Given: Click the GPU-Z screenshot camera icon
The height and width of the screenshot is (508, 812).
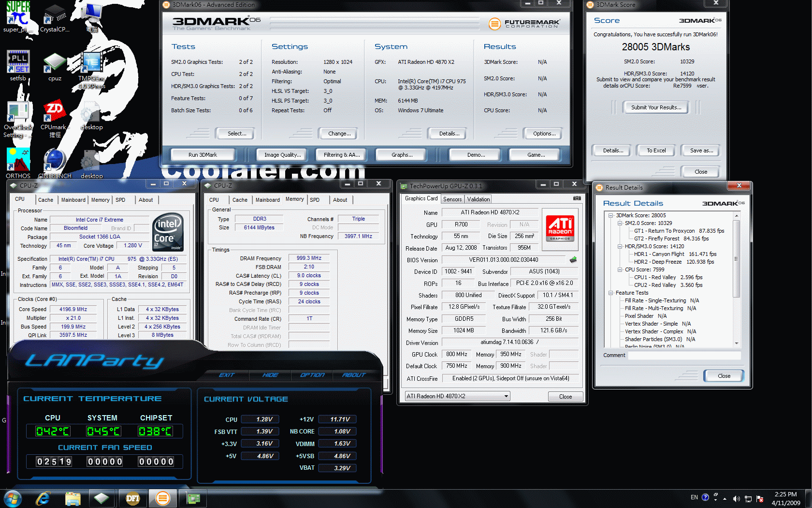Looking at the screenshot, I should (577, 198).
